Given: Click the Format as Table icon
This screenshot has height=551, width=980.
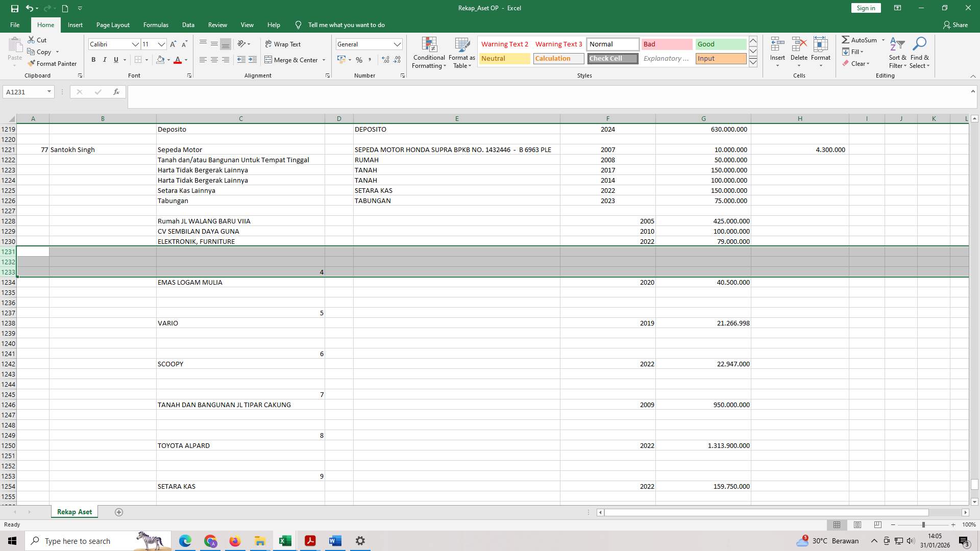Looking at the screenshot, I should [x=461, y=53].
